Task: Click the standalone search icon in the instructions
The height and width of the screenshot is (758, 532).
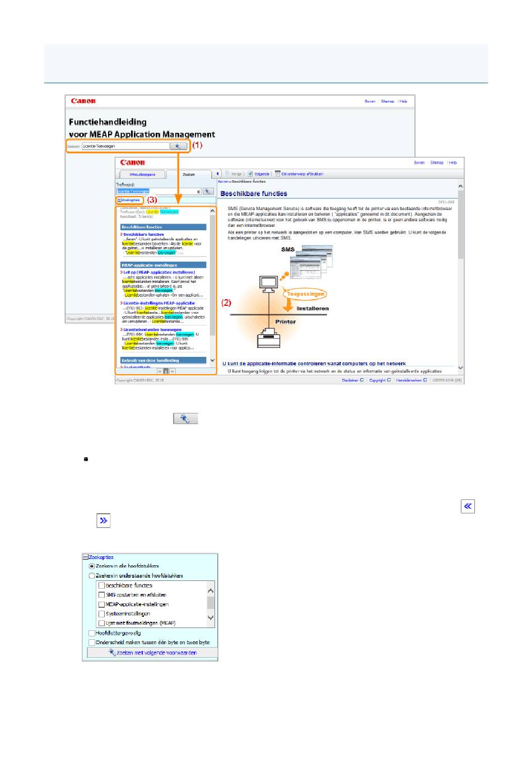Action: click(x=185, y=418)
